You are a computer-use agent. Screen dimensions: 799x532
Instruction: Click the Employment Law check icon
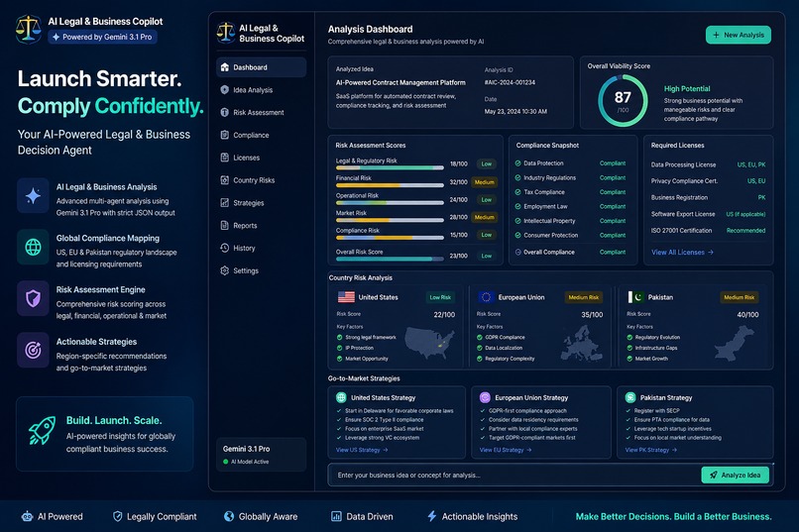coord(518,206)
